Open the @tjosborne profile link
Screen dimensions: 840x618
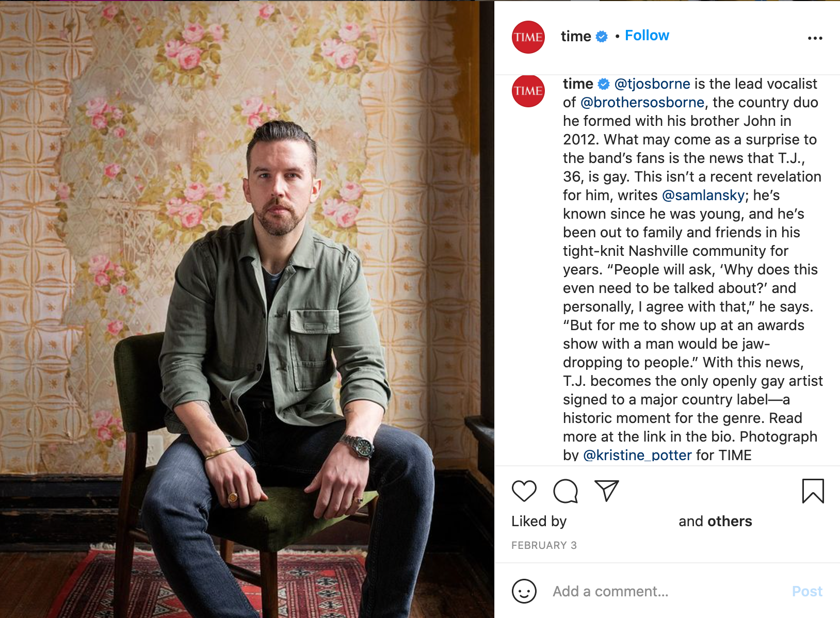[x=652, y=84]
